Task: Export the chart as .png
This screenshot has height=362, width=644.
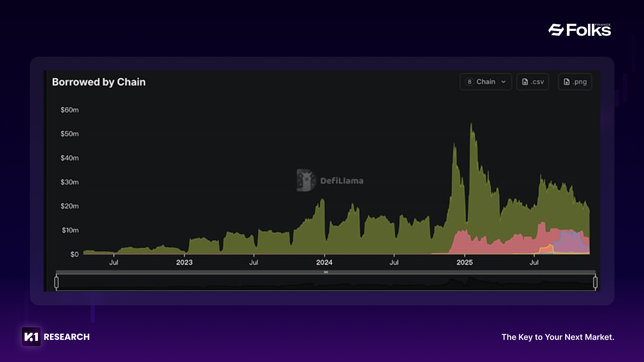Action: [575, 82]
